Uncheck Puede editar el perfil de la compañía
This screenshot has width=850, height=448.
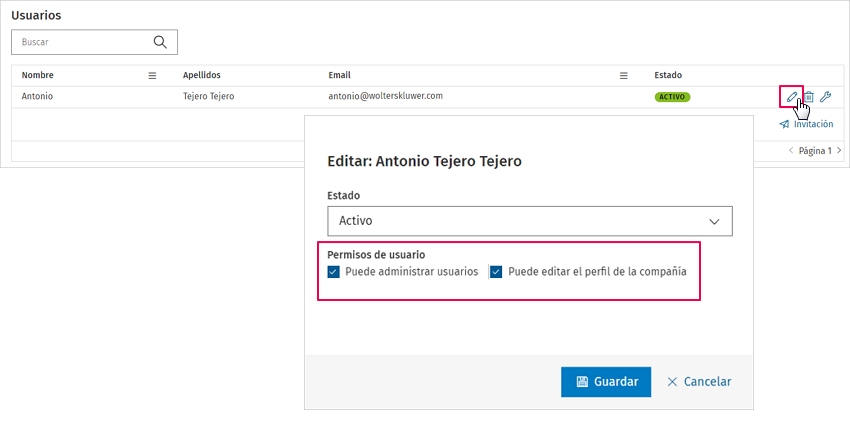496,272
